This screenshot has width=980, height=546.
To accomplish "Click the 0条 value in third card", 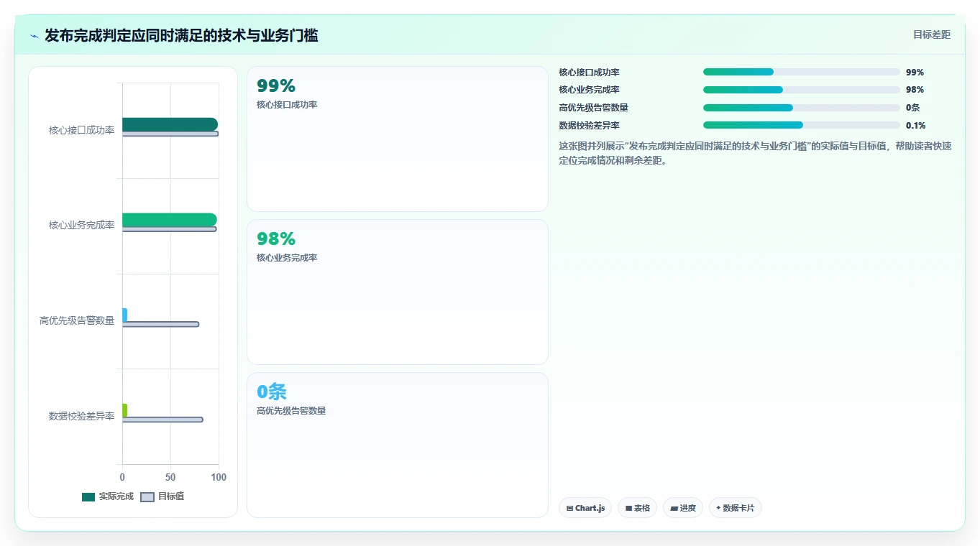I will click(x=272, y=392).
